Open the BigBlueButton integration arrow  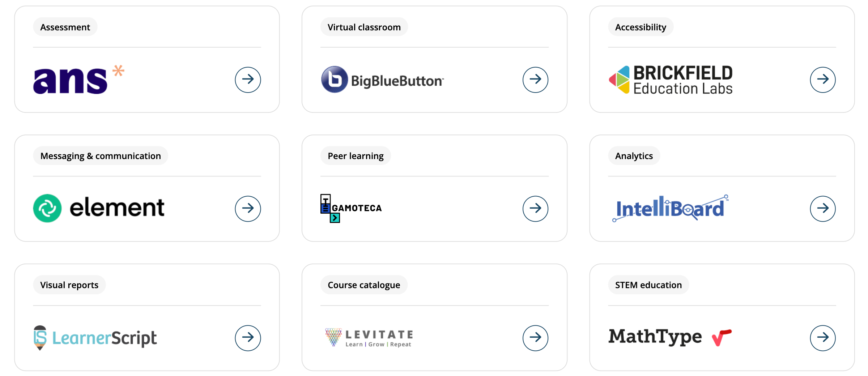(535, 80)
